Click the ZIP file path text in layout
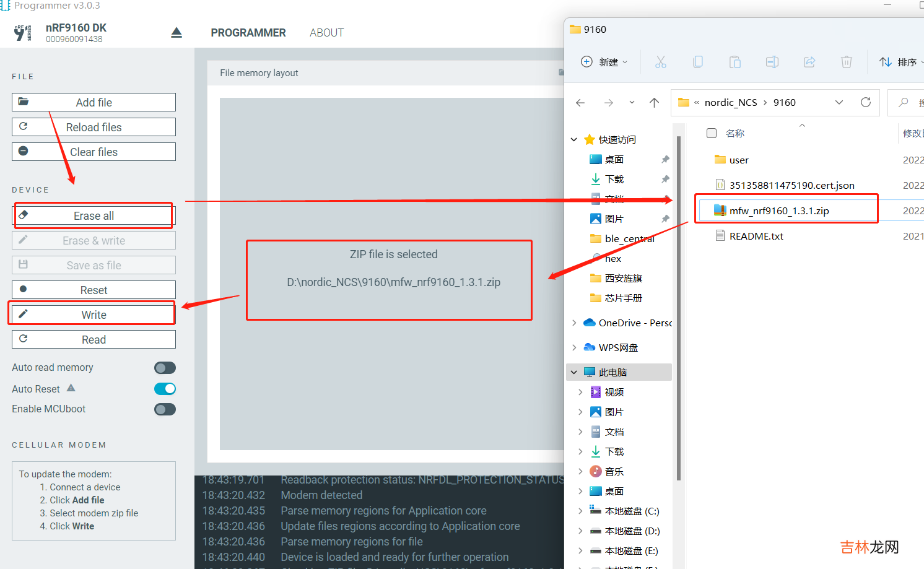This screenshot has width=924, height=569. click(x=394, y=282)
